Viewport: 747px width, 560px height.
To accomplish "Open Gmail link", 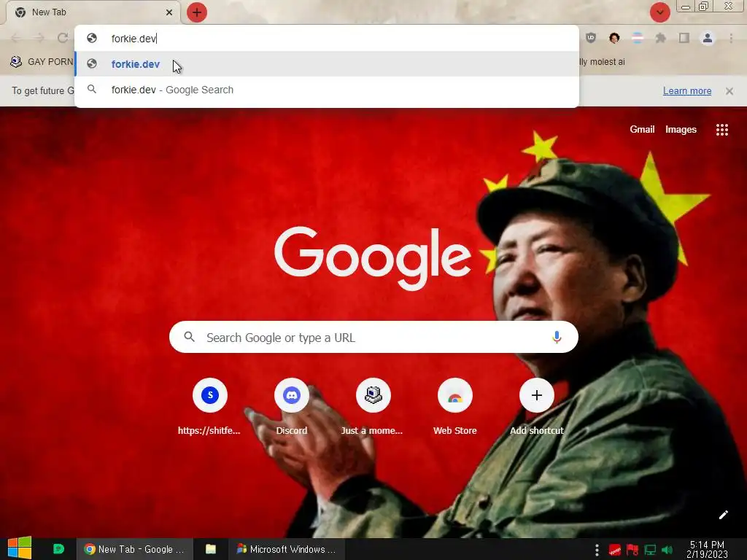I will 642,130.
